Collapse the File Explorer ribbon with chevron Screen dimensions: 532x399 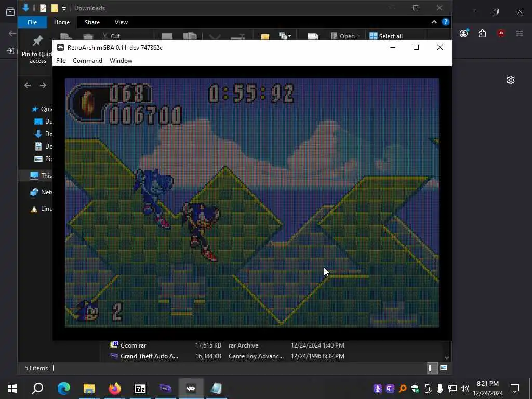pos(434,22)
